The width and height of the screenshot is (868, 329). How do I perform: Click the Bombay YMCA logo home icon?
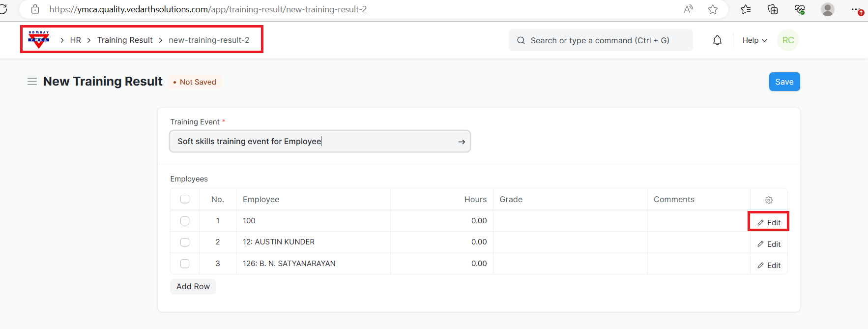pos(39,39)
